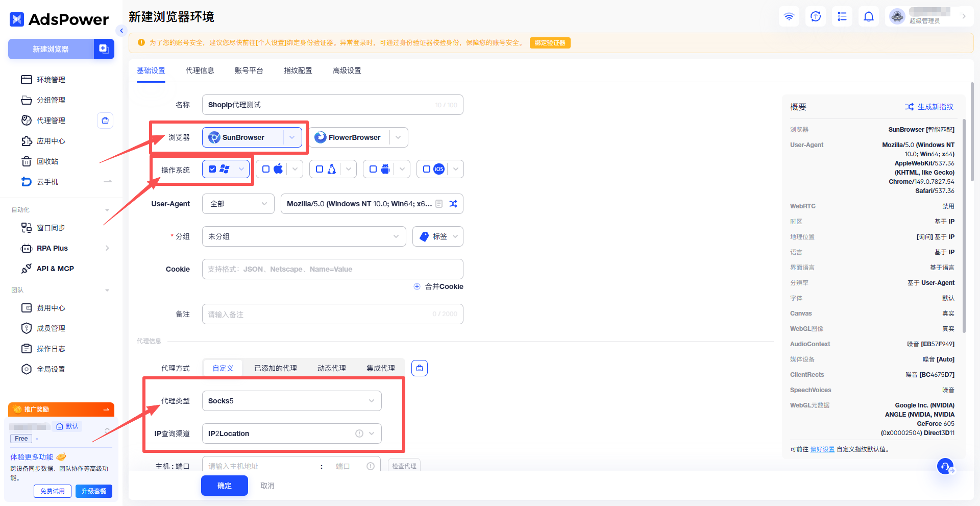Screen dimensions: 980x506
Task: Expand the FlowerBrowser version dropdown
Action: click(398, 137)
